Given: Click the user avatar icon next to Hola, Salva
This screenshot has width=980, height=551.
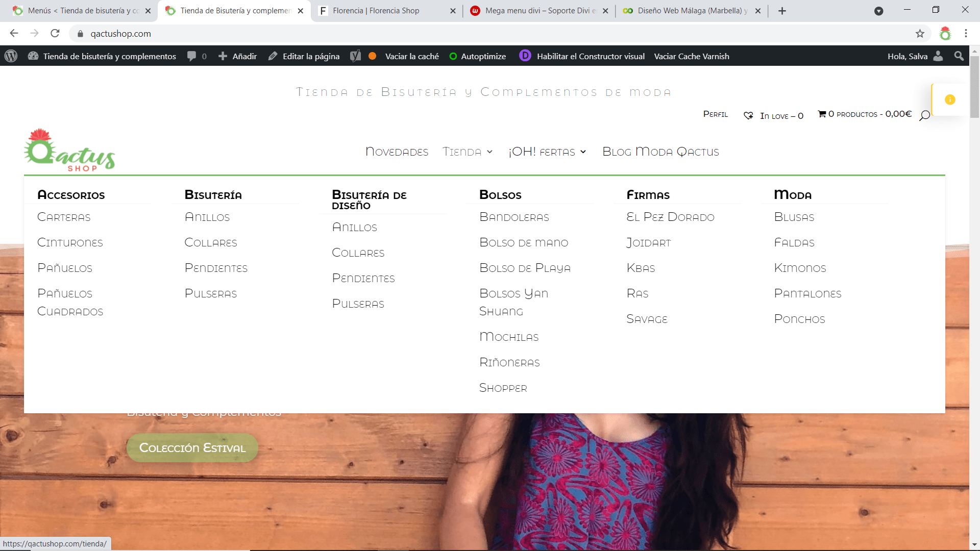Looking at the screenshot, I should tap(938, 56).
